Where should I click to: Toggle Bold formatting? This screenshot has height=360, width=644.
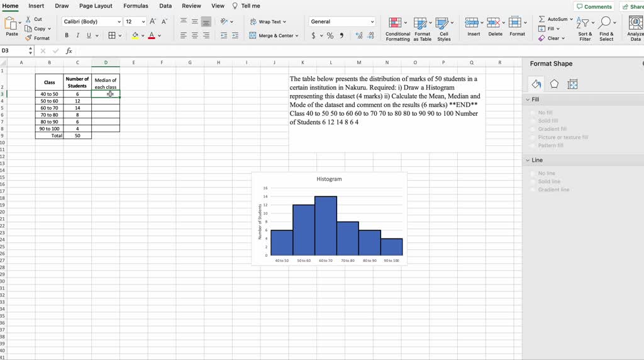tap(67, 35)
